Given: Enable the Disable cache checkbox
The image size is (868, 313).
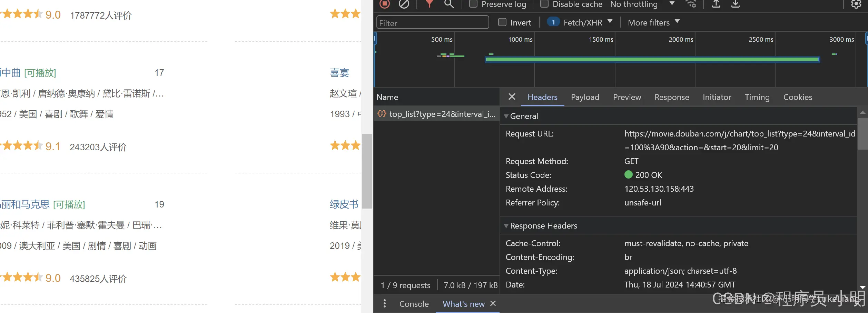Looking at the screenshot, I should point(544,4).
